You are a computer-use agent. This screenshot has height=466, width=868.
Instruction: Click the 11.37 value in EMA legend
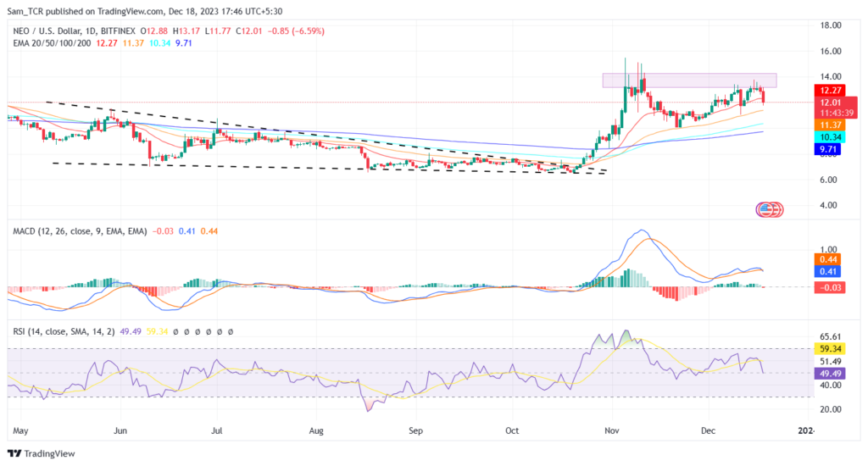click(133, 43)
